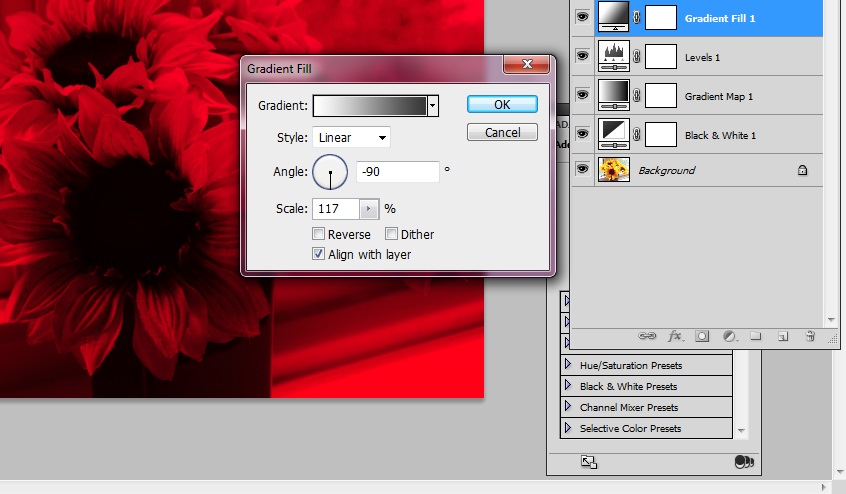
Task: Click OK in Gradient Fill dialog
Action: point(502,104)
